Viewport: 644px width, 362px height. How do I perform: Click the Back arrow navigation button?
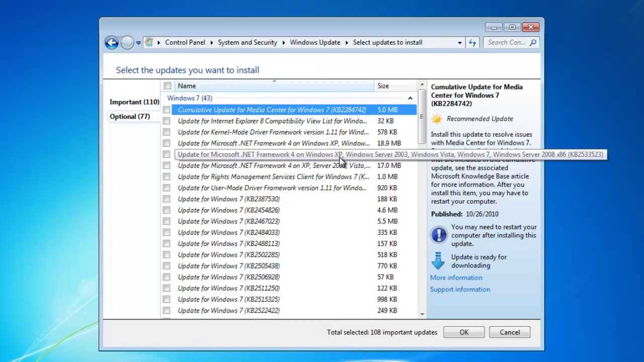click(x=111, y=43)
